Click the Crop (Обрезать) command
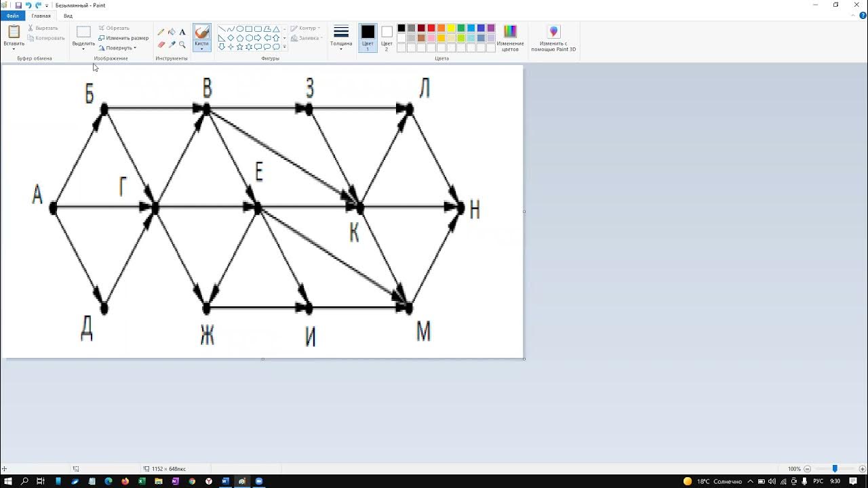 [x=114, y=28]
